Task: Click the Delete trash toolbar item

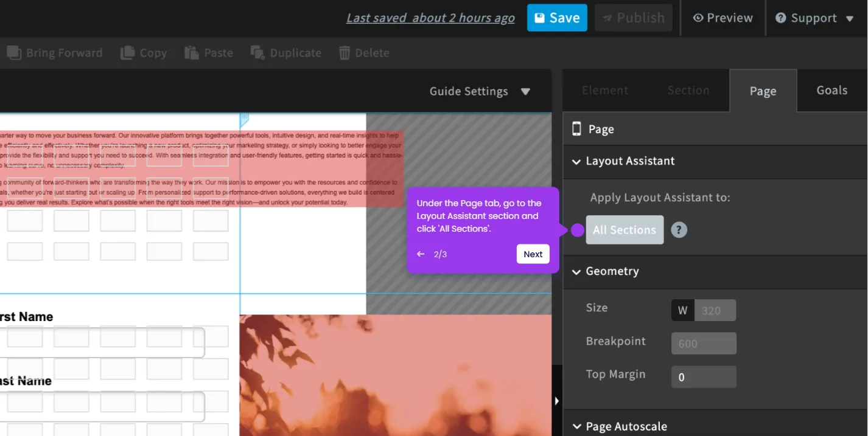Action: point(364,53)
